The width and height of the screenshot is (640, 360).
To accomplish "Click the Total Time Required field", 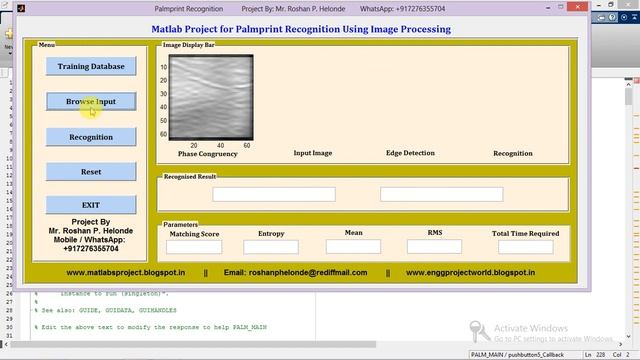I will point(526,247).
